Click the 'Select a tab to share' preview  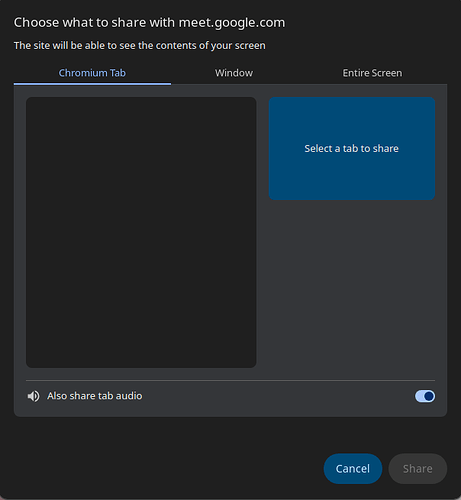coord(352,148)
